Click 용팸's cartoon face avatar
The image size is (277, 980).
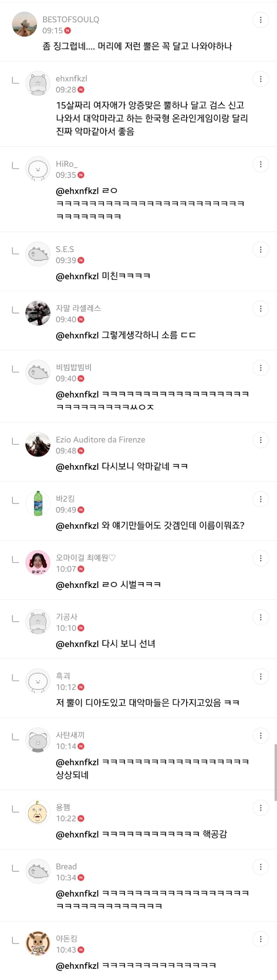pos(38,812)
